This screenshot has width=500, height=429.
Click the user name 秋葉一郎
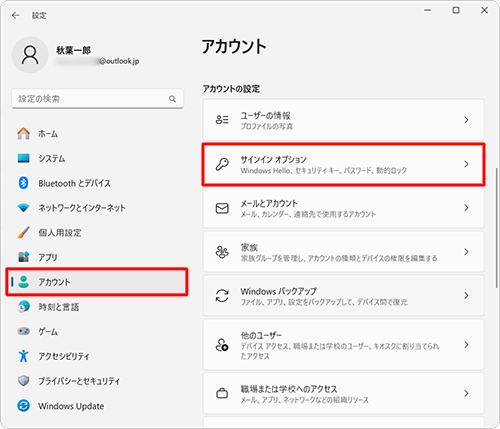73,50
